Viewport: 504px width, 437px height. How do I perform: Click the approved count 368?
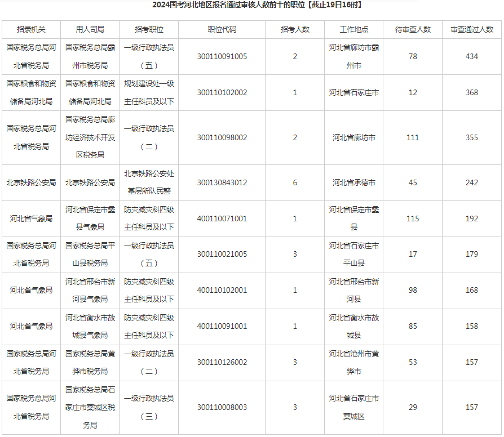[471, 92]
